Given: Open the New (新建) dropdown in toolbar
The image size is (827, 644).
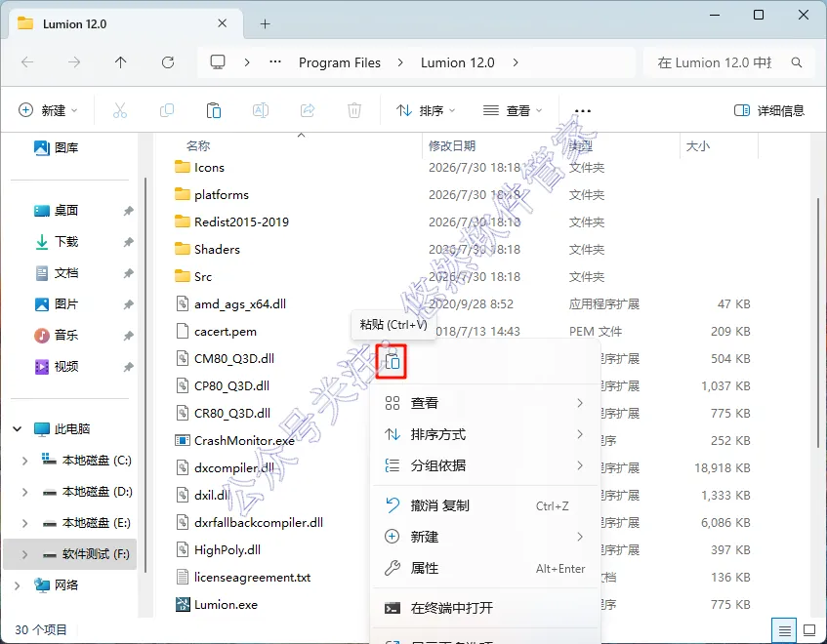Looking at the screenshot, I should pyautogui.click(x=48, y=110).
